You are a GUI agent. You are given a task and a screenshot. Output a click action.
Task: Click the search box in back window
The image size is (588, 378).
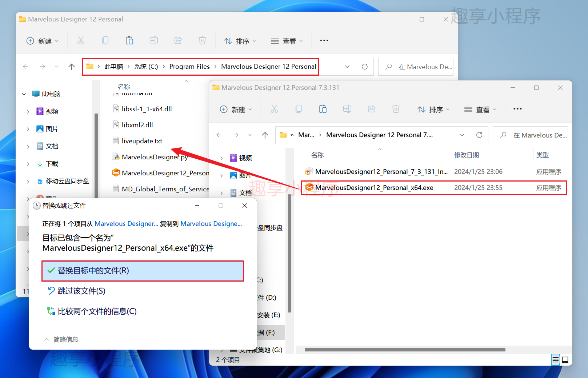point(416,67)
